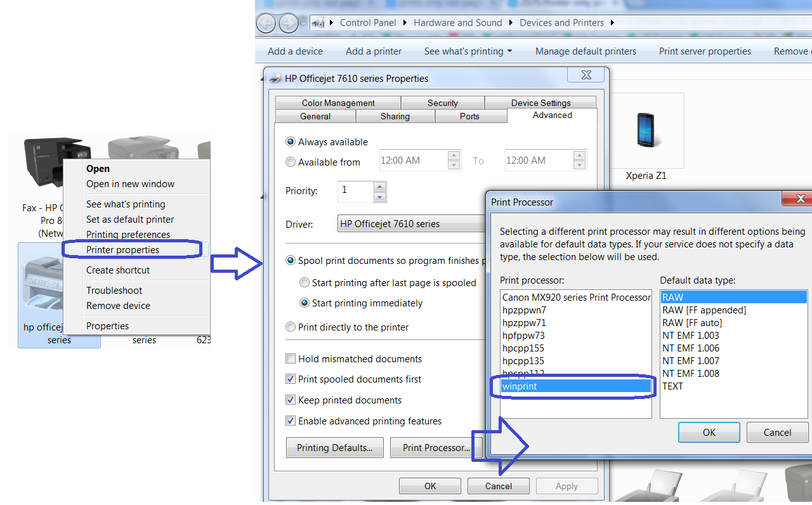Increase the Priority value with up arrow
The height and width of the screenshot is (505, 812).
point(380,187)
